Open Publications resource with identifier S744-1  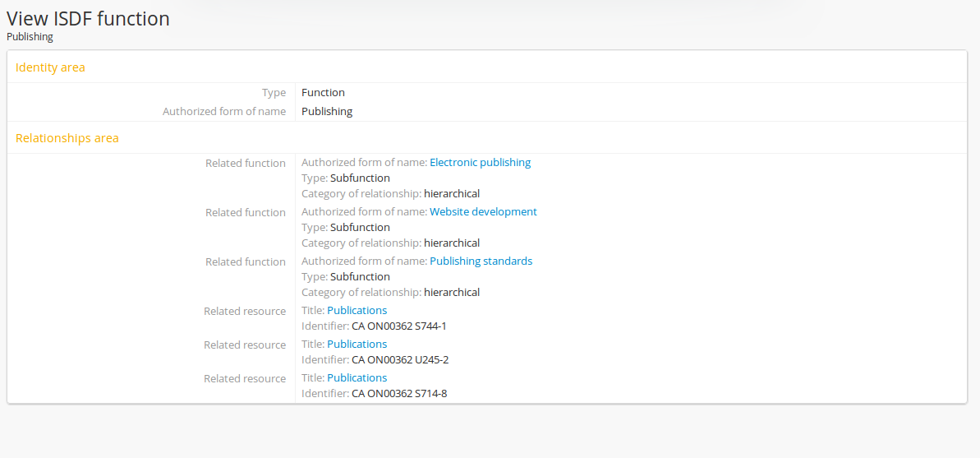(357, 311)
